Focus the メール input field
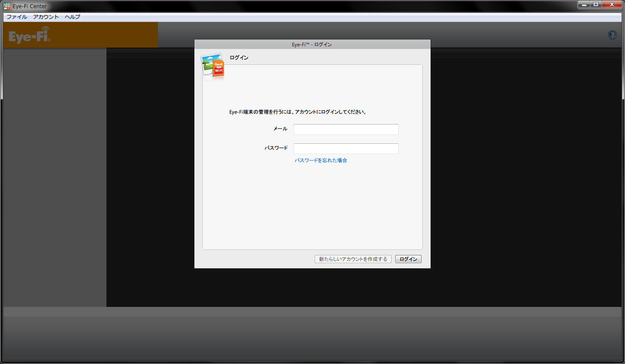 [346, 129]
